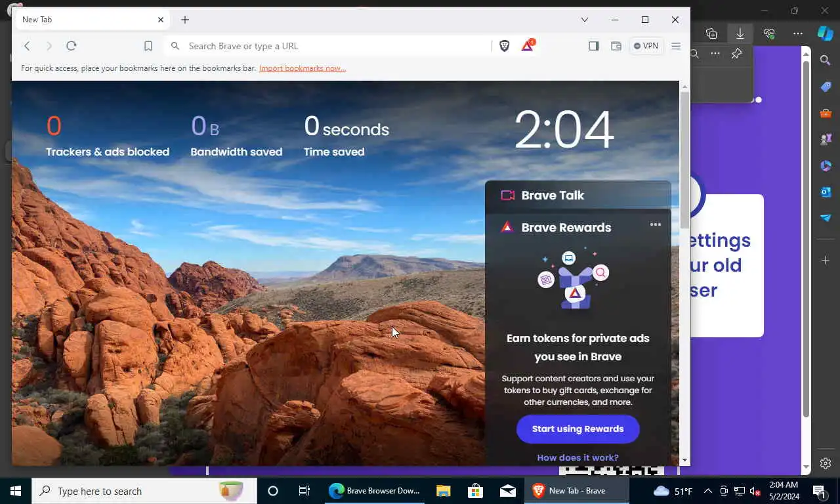Pin the Edge downloads flyout
This screenshot has width=840, height=504.
737,54
